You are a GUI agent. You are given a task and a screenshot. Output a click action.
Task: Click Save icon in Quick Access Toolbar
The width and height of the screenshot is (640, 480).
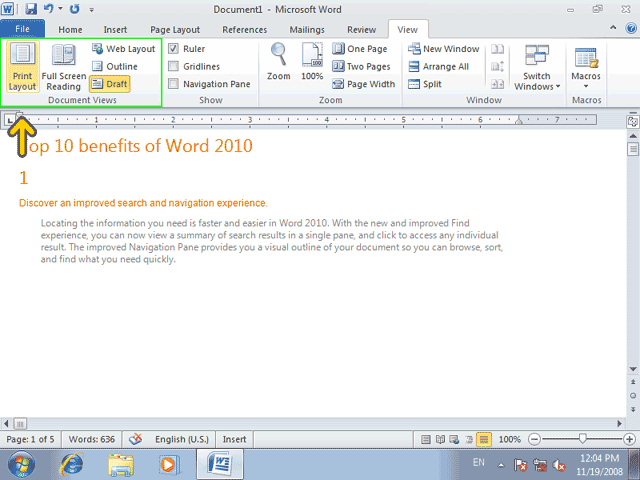31,9
